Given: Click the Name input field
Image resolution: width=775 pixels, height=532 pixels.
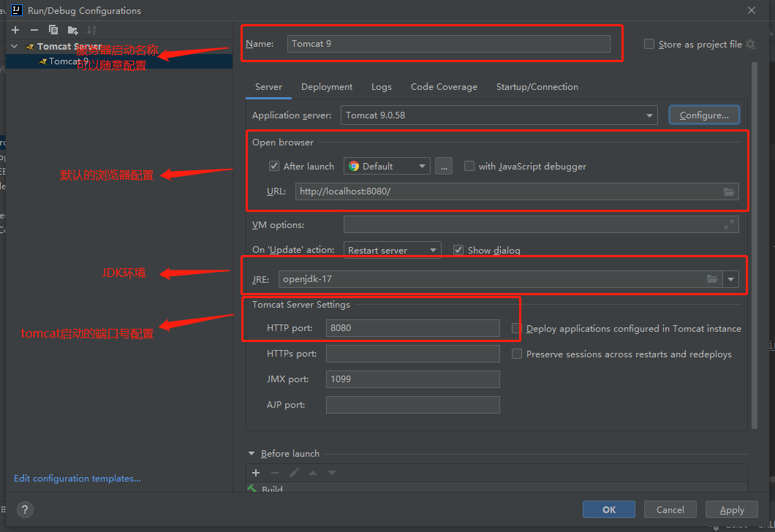Looking at the screenshot, I should (448, 43).
